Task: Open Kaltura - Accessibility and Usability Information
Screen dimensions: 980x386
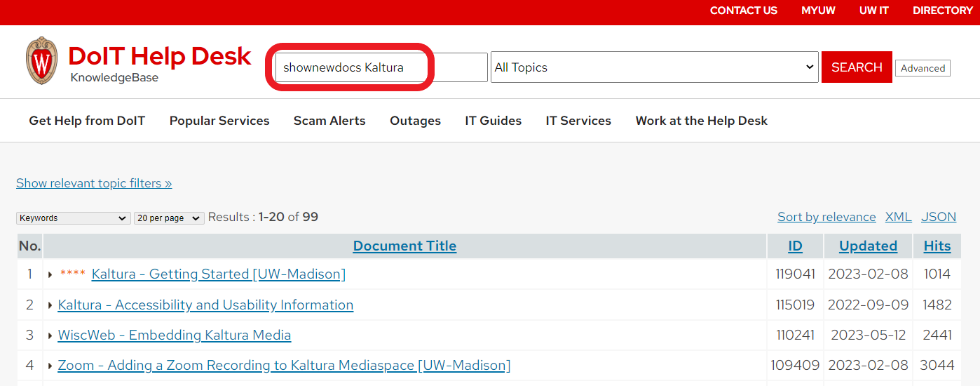Action: [x=205, y=305]
